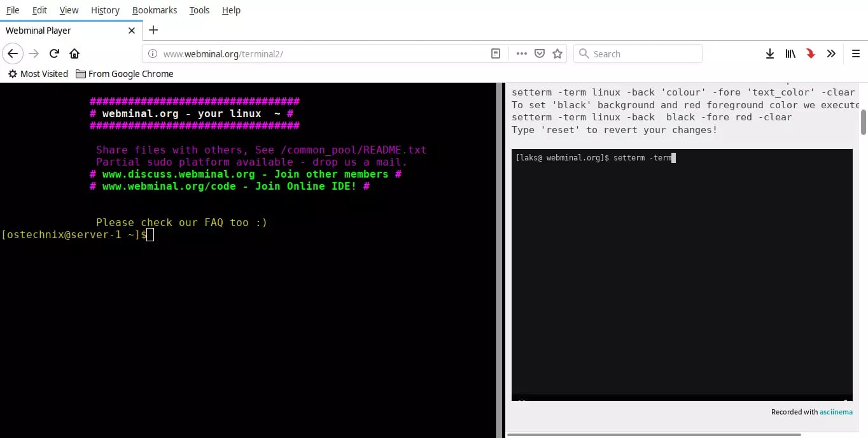Click 'setterm -term linux -back black' line

point(652,117)
